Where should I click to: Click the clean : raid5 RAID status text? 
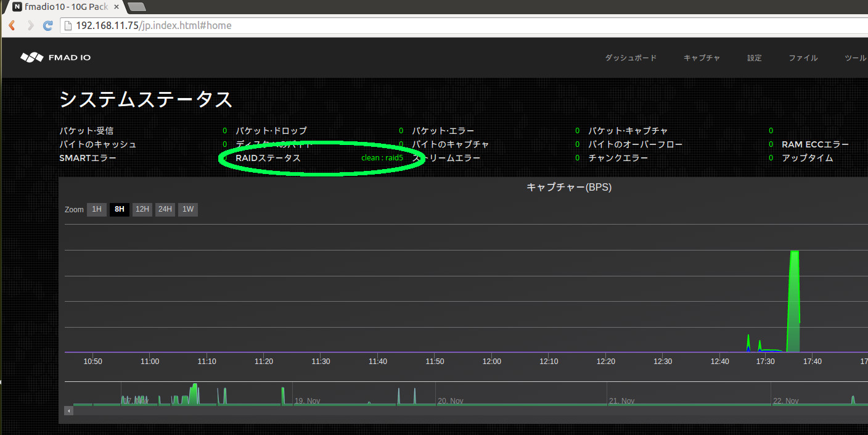pos(382,157)
